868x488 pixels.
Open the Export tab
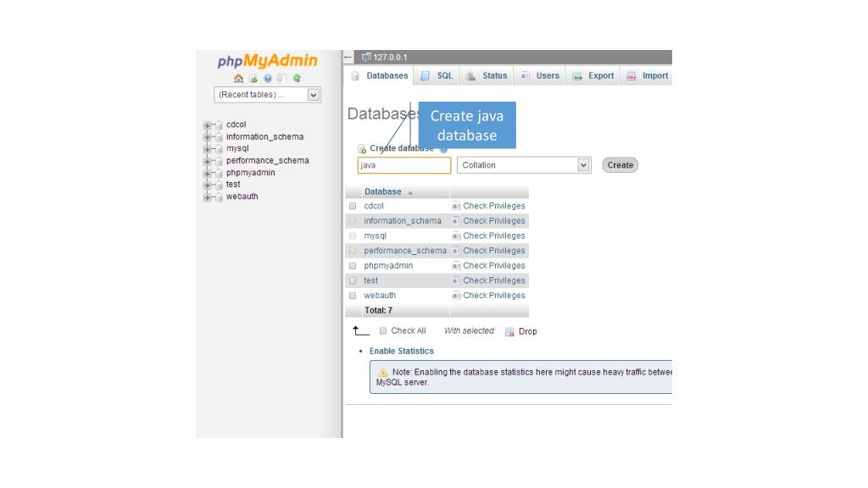point(593,75)
